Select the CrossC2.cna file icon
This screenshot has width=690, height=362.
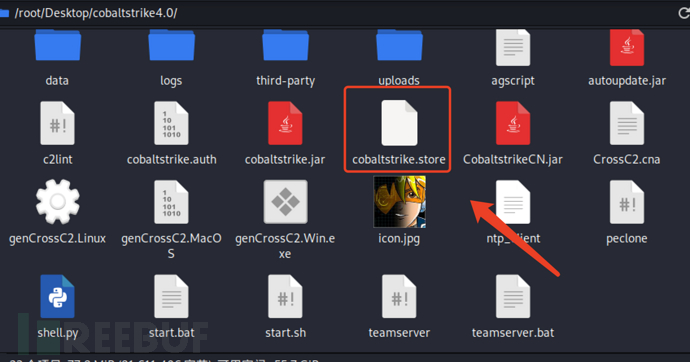tap(627, 123)
